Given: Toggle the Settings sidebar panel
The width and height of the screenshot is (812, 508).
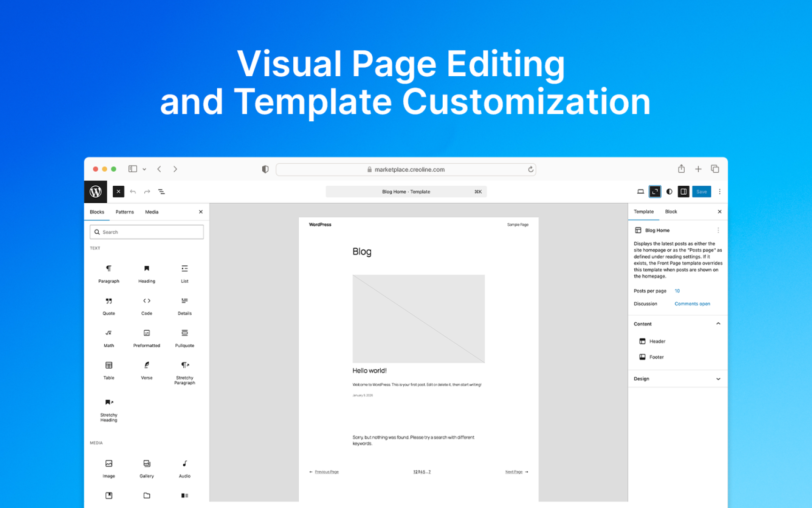Looking at the screenshot, I should click(684, 191).
